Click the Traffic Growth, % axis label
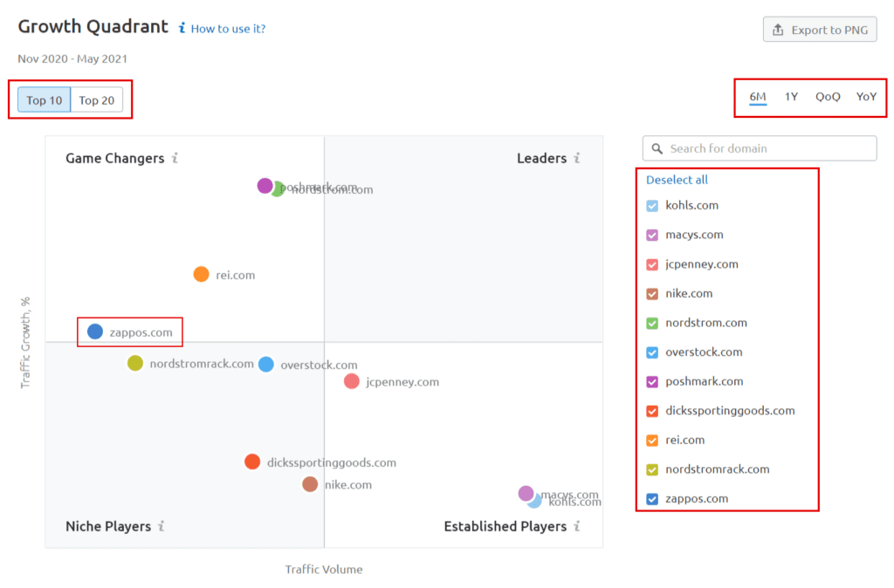Viewport: 894px width, 588px height. point(25,343)
